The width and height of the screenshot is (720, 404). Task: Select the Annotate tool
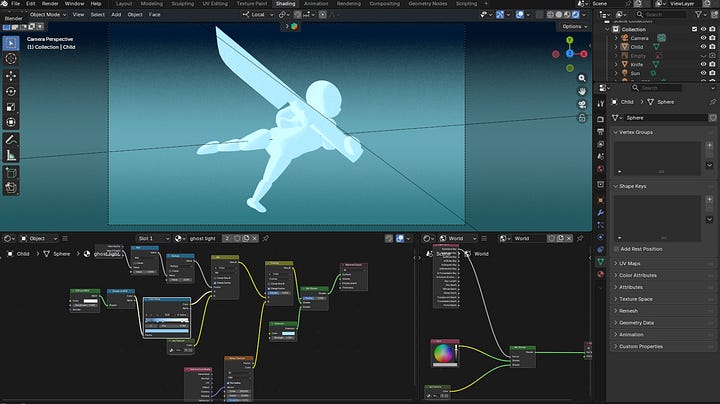(x=11, y=139)
